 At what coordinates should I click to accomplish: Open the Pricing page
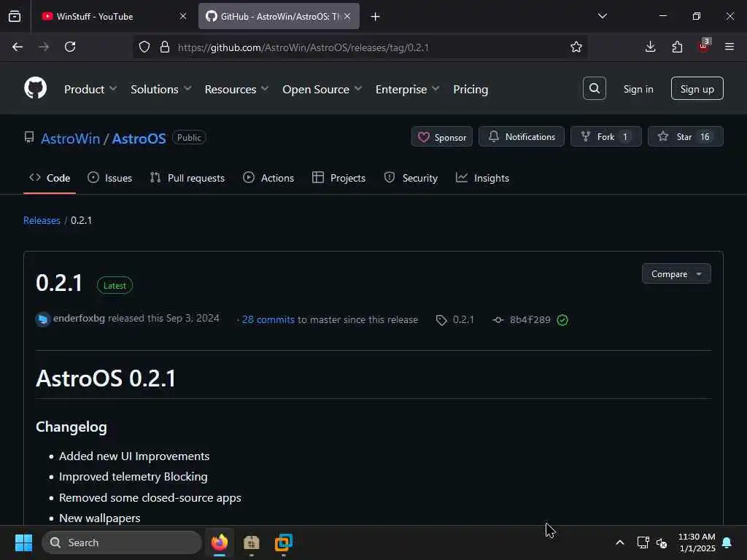pyautogui.click(x=471, y=90)
